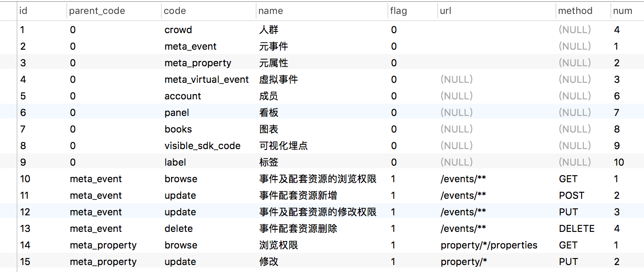
Task: Click the "num" column header
Action: (x=622, y=11)
